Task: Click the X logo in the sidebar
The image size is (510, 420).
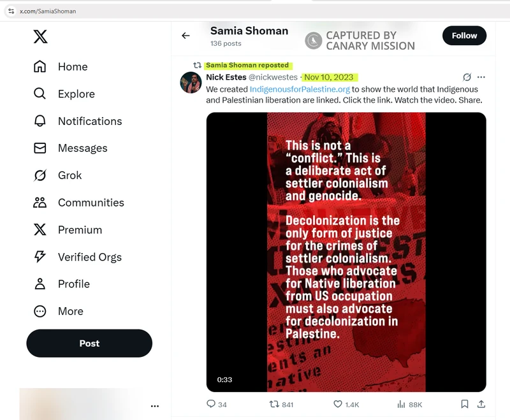Action: (40, 36)
